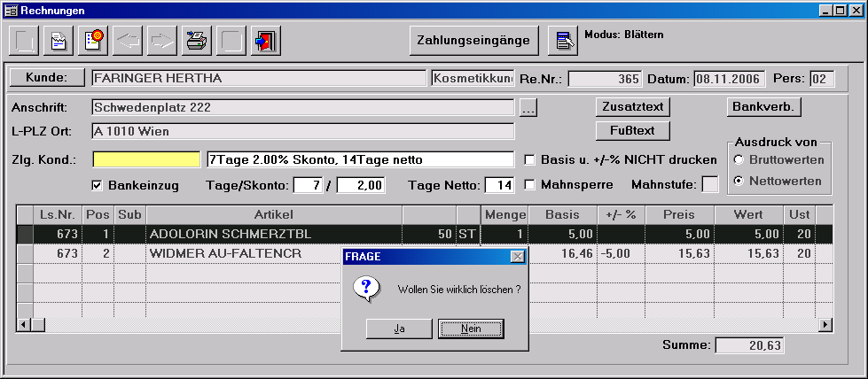Enable Basis u. +/-% NICHT drucken checkbox

[x=530, y=160]
